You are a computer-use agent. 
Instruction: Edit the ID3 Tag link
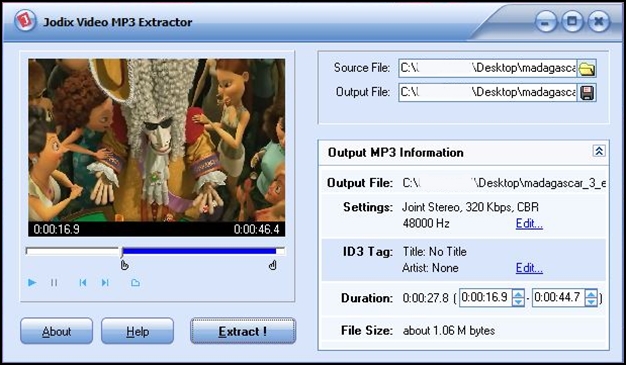tap(529, 268)
